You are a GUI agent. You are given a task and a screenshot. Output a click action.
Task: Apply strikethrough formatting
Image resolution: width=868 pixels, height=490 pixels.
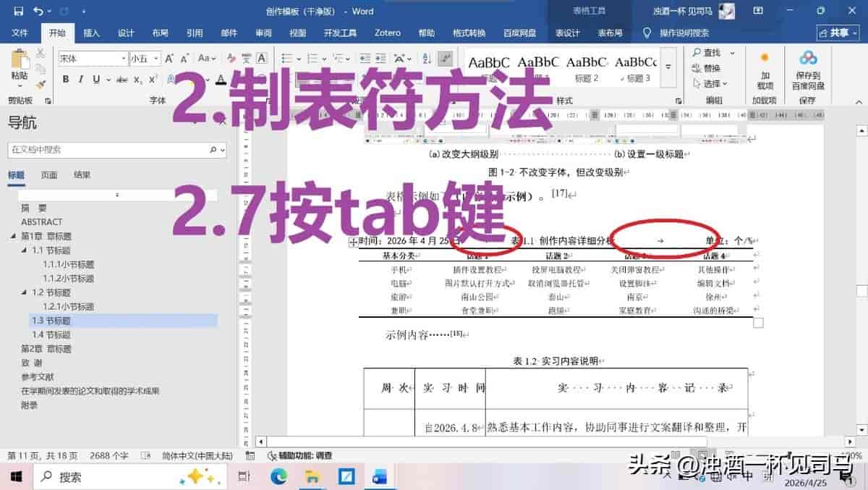[x=121, y=80]
